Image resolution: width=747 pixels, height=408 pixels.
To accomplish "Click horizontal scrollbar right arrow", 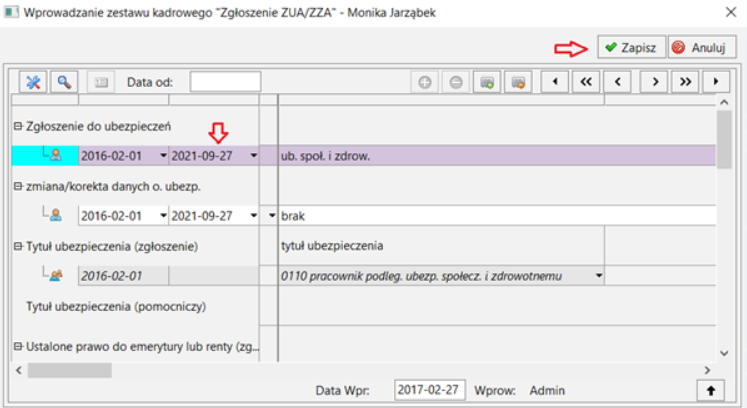I will [x=707, y=370].
